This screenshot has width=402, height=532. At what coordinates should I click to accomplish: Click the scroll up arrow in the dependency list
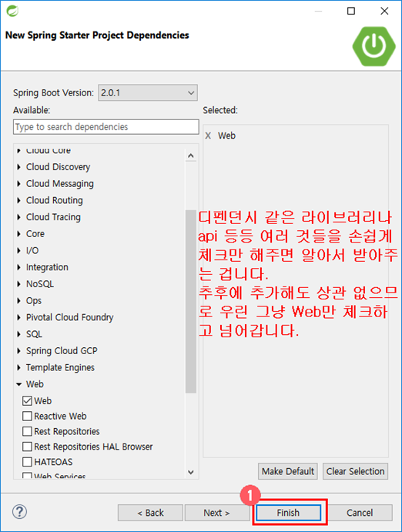[191, 156]
